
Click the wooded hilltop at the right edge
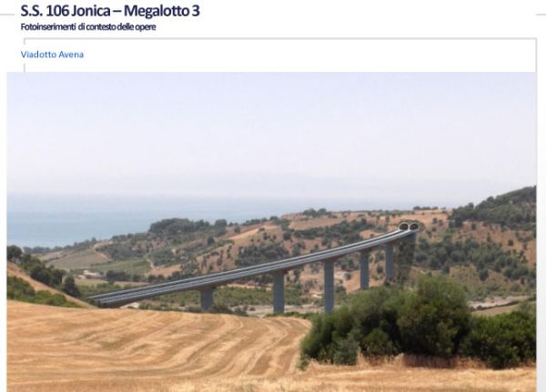501,207
